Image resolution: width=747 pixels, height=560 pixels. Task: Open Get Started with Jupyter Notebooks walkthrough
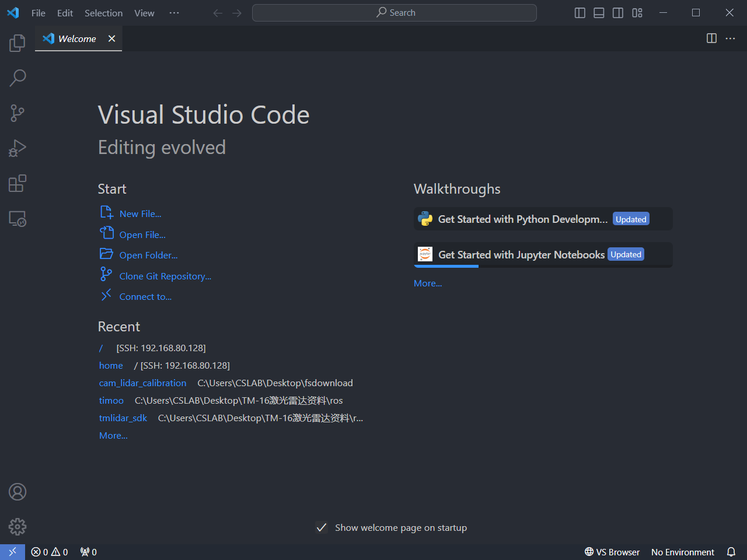point(543,255)
